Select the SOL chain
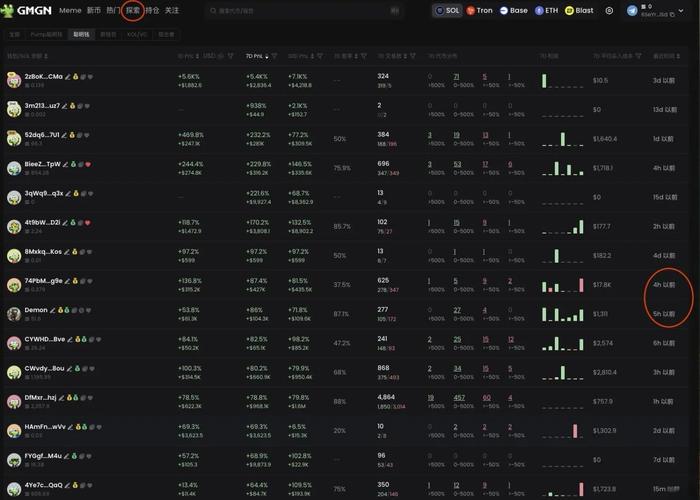Screen dimensions: 700x500 pyautogui.click(x=446, y=11)
